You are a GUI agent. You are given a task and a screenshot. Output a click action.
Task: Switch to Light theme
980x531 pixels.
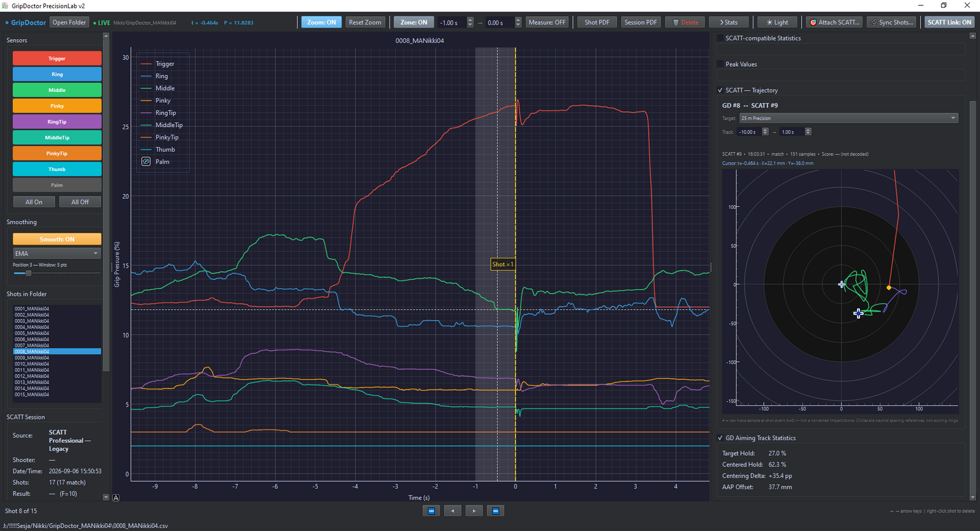[777, 23]
